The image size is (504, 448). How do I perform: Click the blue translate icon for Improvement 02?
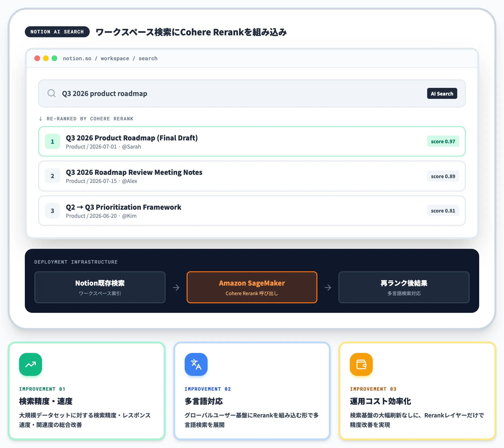(196, 364)
